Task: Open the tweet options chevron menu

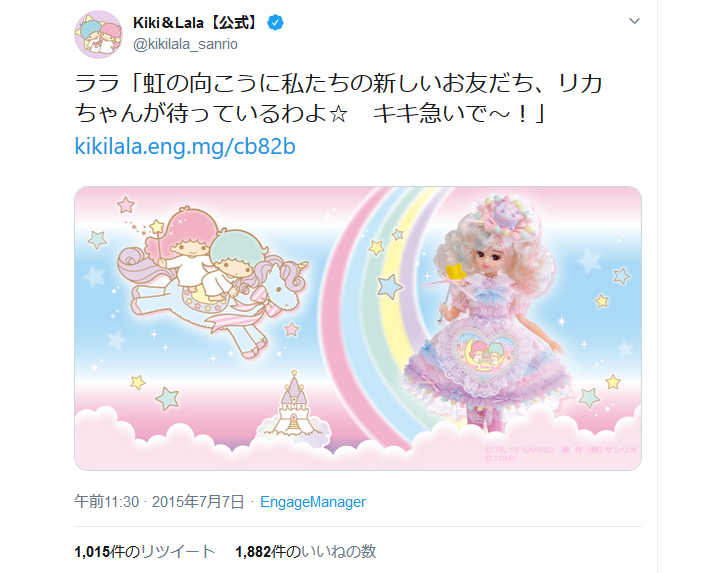Action: [x=634, y=21]
